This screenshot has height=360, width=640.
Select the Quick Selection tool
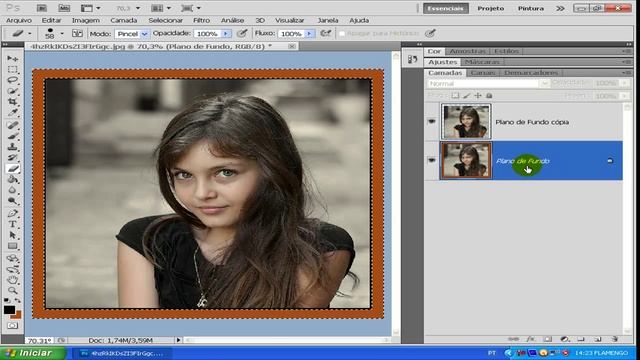tap(12, 91)
